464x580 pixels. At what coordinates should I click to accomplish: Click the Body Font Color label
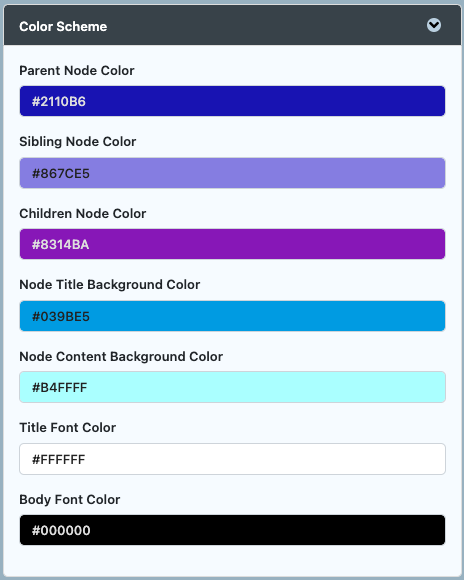70,499
